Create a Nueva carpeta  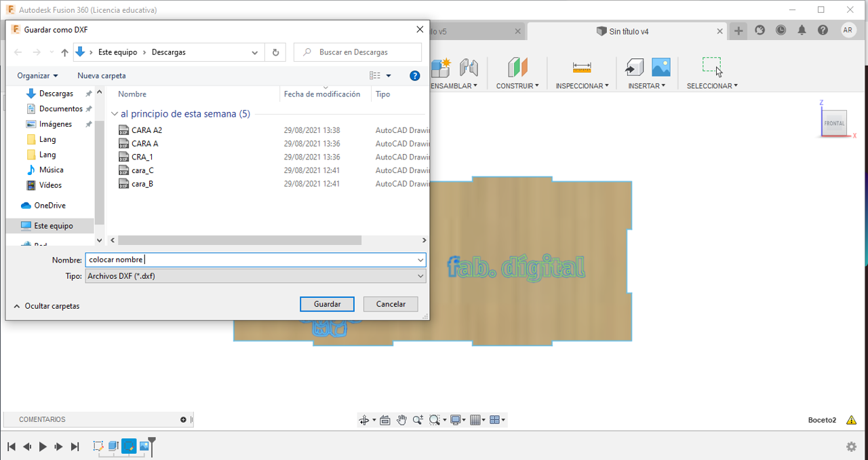click(x=102, y=76)
